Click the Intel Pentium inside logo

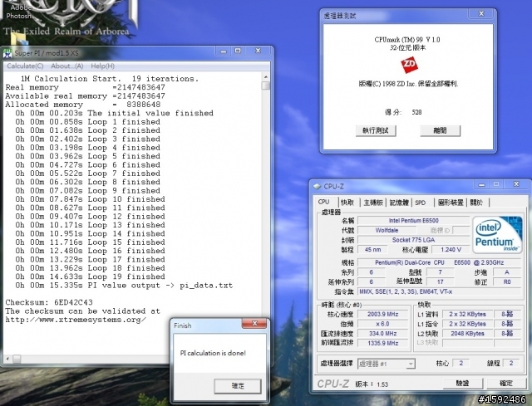point(497,234)
